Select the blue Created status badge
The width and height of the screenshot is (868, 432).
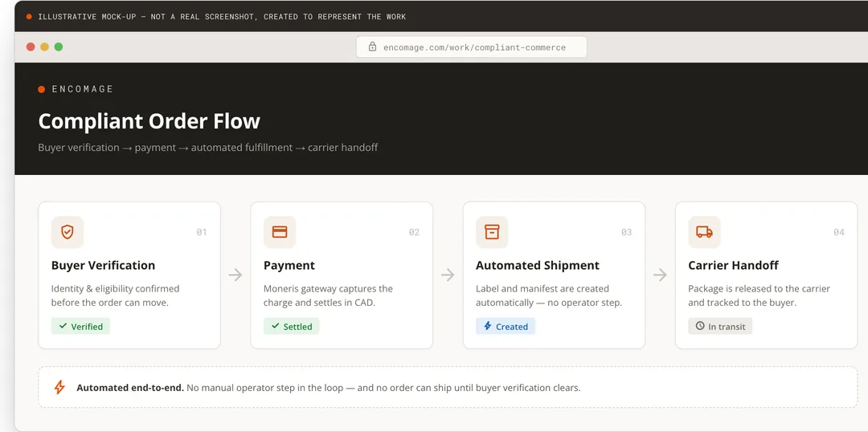point(506,326)
